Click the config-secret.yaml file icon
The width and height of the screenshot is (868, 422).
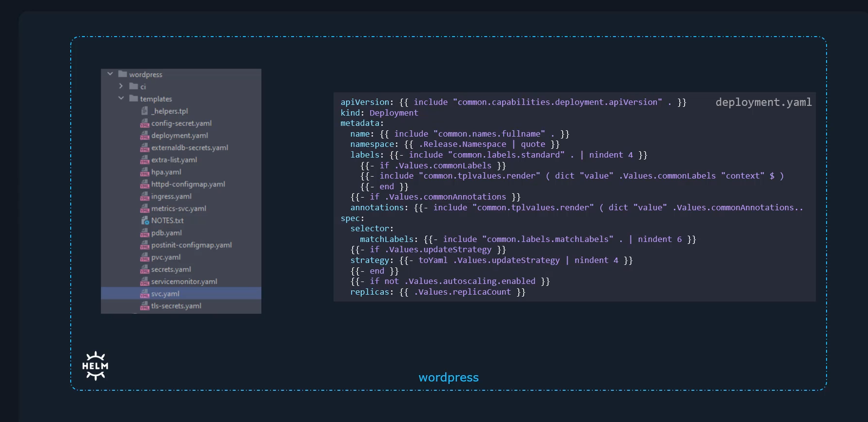pyautogui.click(x=144, y=123)
